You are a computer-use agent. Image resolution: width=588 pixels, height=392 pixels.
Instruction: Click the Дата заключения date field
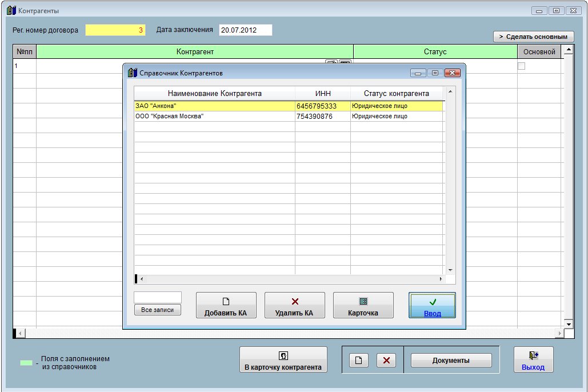click(x=246, y=30)
